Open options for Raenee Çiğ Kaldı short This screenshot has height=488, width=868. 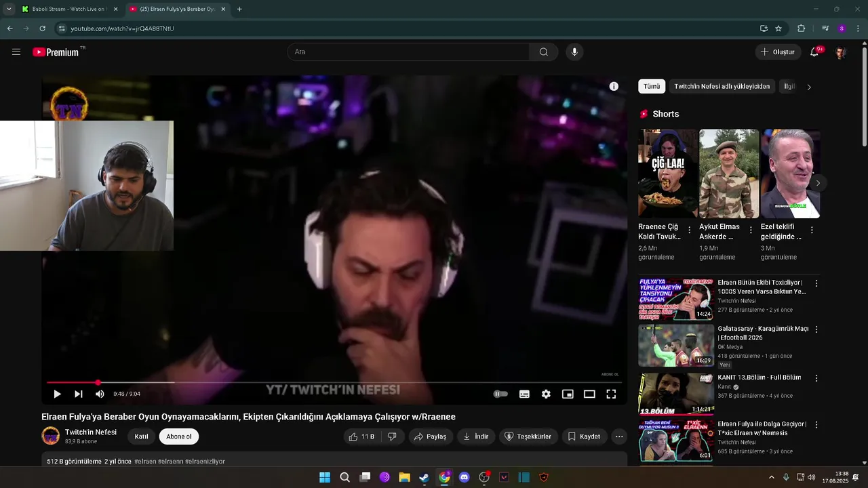(690, 230)
